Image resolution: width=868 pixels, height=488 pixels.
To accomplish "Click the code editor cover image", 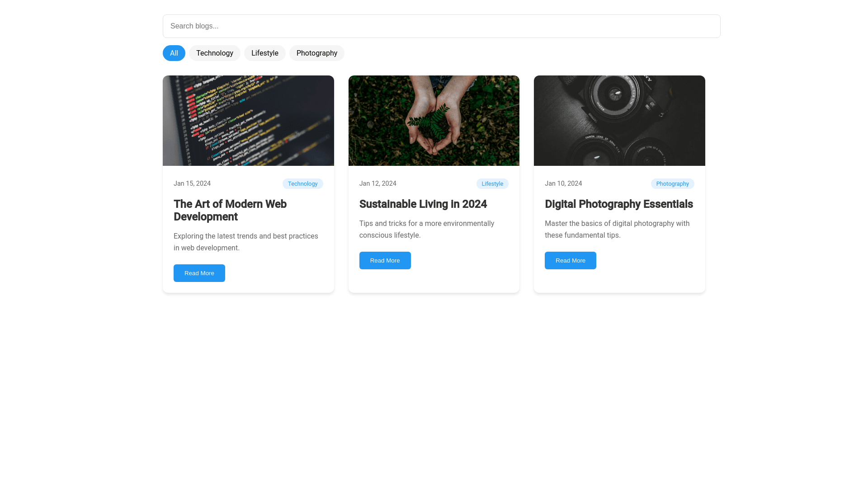I will [x=248, y=121].
